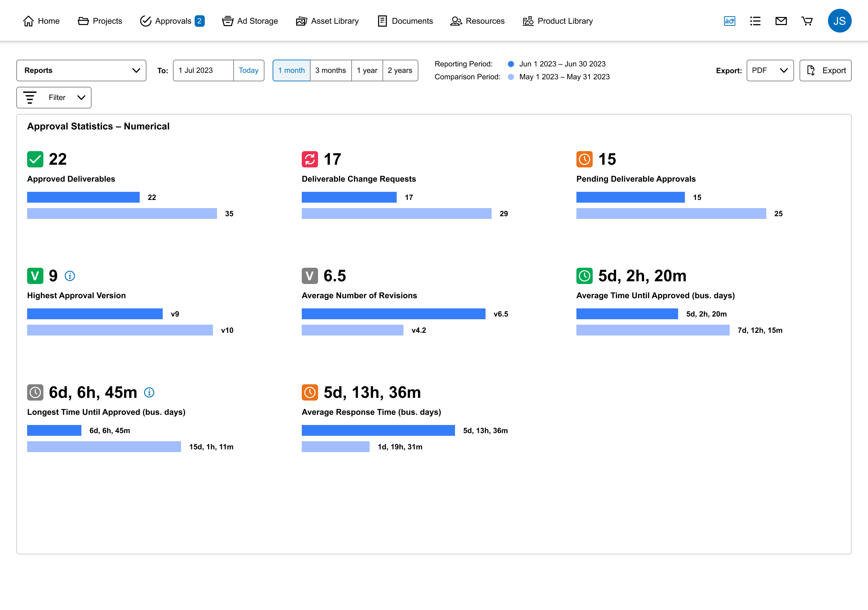Expand the Filter dropdown chevron
The height and width of the screenshot is (610, 868).
click(x=81, y=98)
